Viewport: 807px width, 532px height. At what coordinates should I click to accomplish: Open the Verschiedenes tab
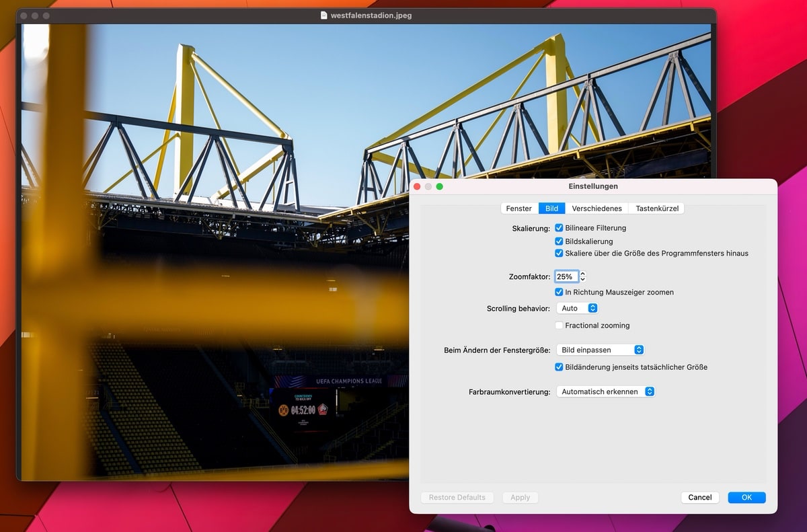tap(597, 208)
